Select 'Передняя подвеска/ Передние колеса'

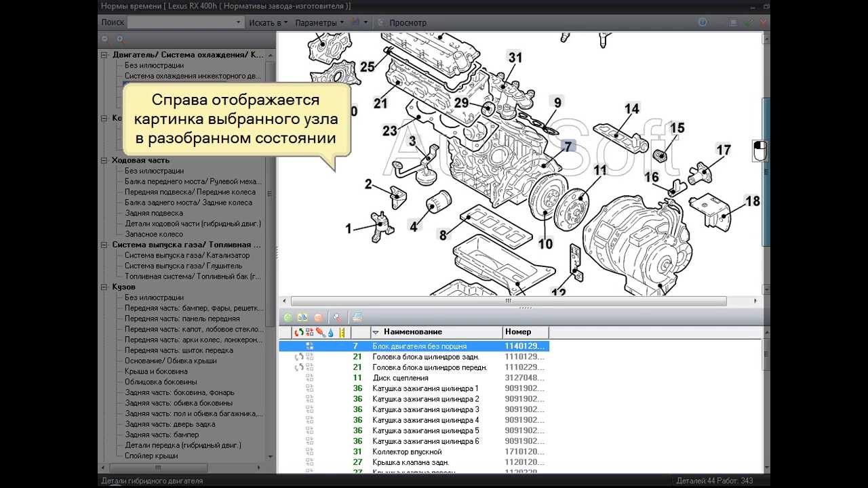(x=190, y=192)
